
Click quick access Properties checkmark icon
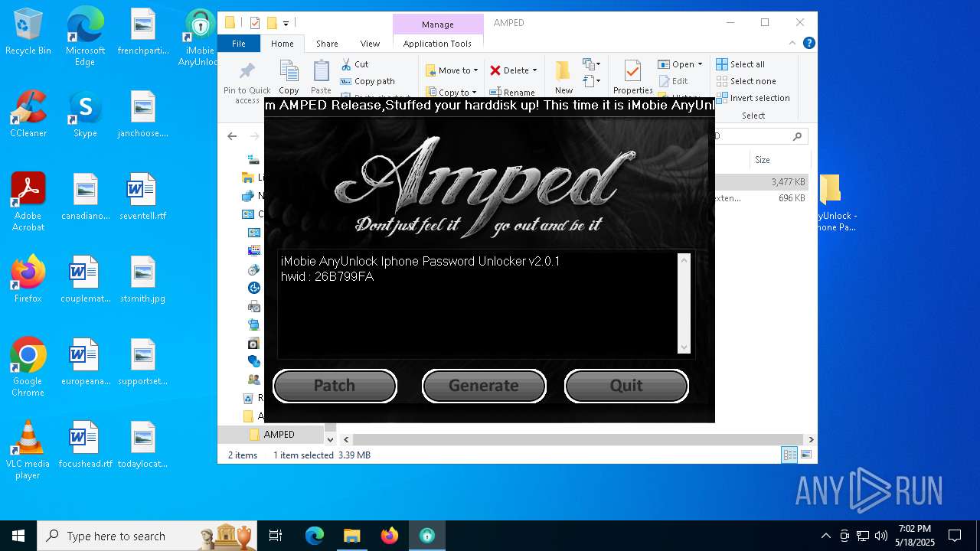(255, 23)
